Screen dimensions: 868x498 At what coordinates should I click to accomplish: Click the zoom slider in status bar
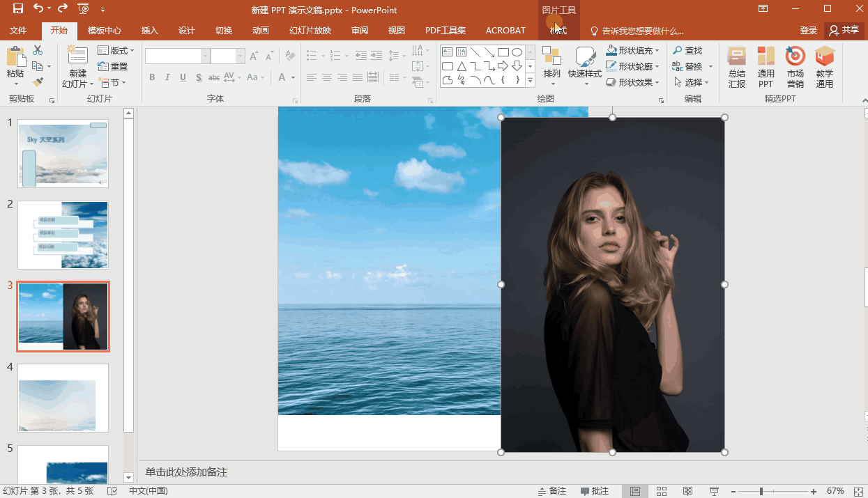pyautogui.click(x=761, y=491)
